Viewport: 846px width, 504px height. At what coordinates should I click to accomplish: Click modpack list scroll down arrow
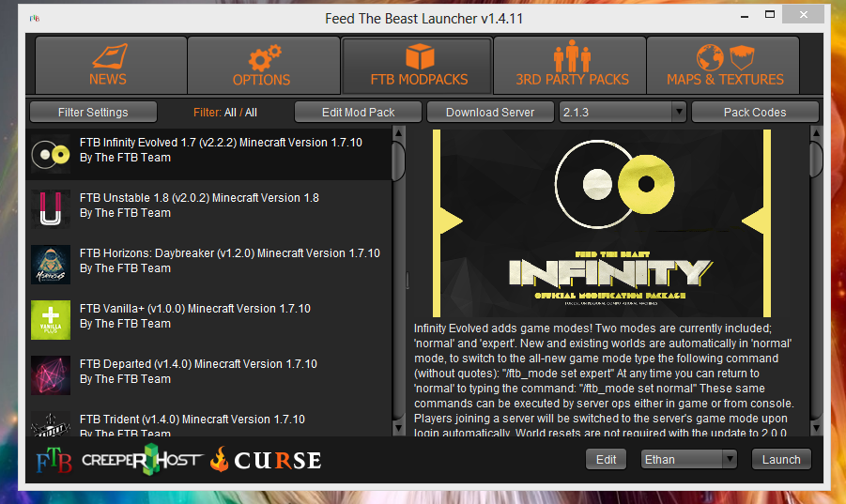(x=399, y=429)
